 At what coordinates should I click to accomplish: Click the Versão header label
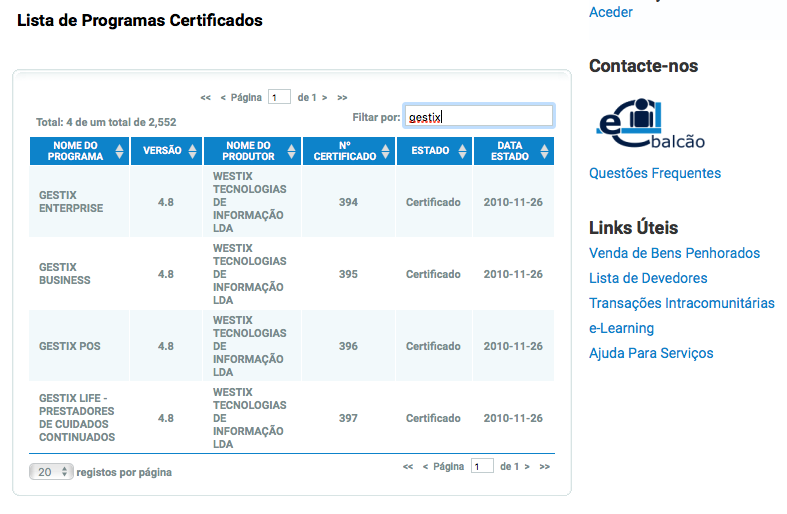(x=162, y=151)
